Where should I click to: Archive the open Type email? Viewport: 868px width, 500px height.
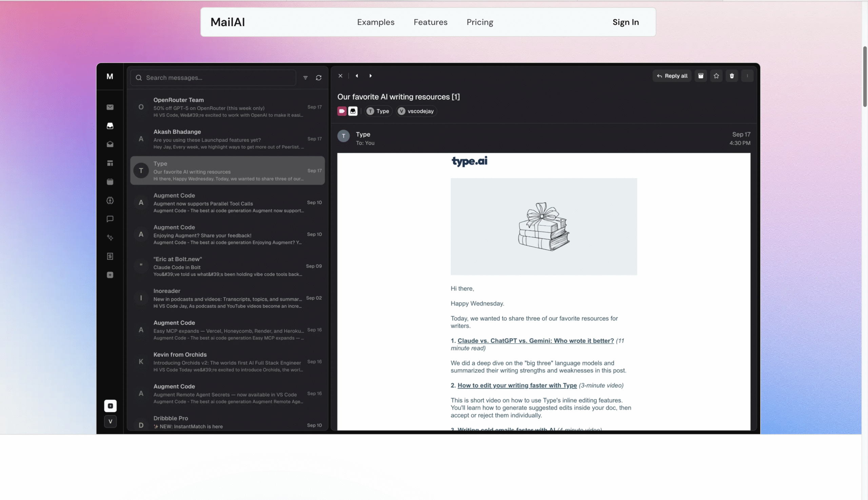701,76
